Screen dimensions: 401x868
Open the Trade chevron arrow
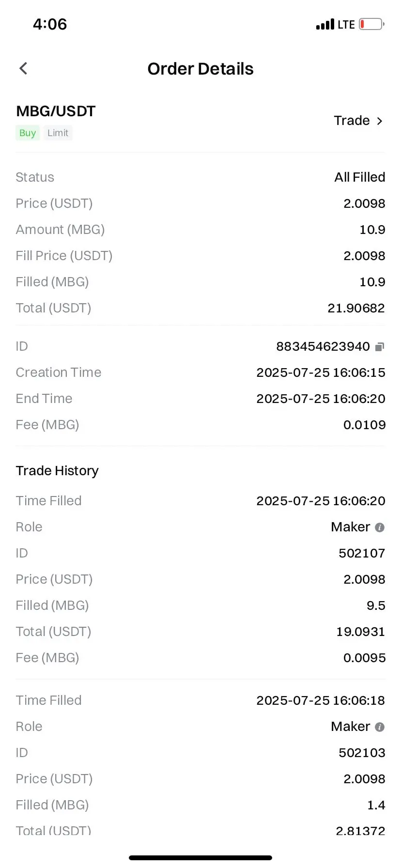pyautogui.click(x=380, y=121)
